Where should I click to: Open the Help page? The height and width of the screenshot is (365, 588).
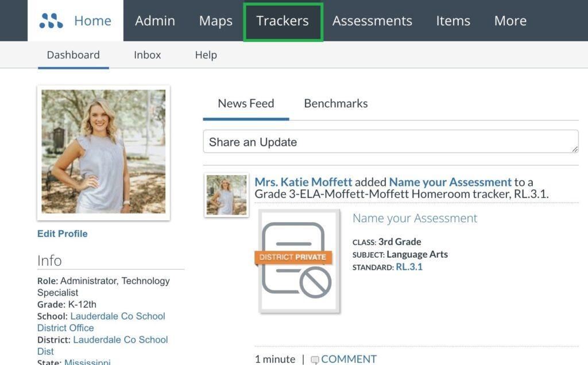pyautogui.click(x=206, y=55)
